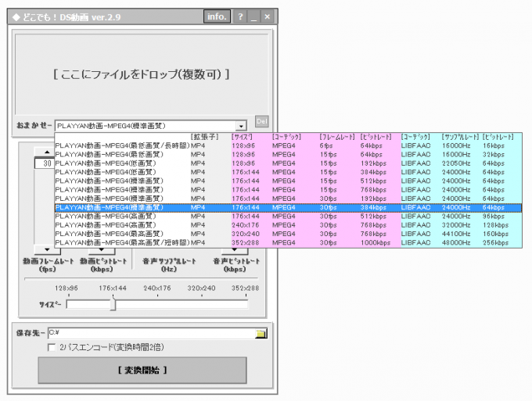
Task: Select the 最高画質/短時間 preset
Action: pyautogui.click(x=121, y=242)
